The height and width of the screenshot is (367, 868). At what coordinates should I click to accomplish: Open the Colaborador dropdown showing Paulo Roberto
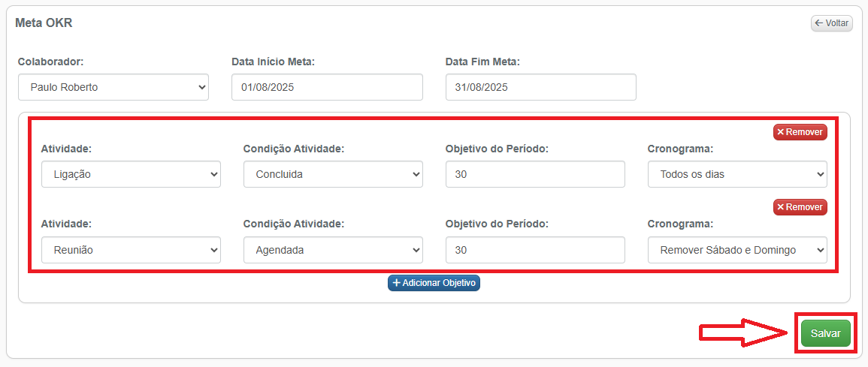113,87
